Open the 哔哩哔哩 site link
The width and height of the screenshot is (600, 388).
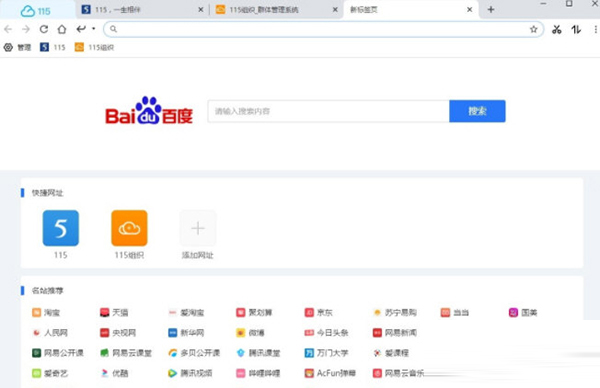[258, 373]
